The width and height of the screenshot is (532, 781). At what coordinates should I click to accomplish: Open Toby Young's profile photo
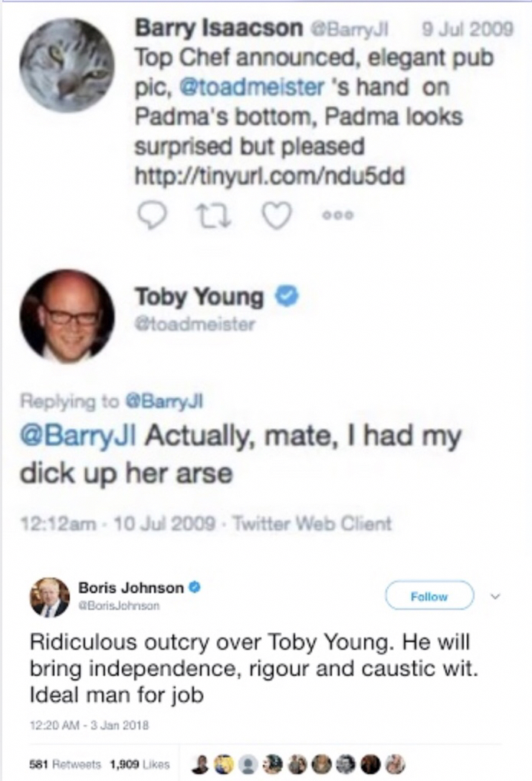pyautogui.click(x=67, y=315)
